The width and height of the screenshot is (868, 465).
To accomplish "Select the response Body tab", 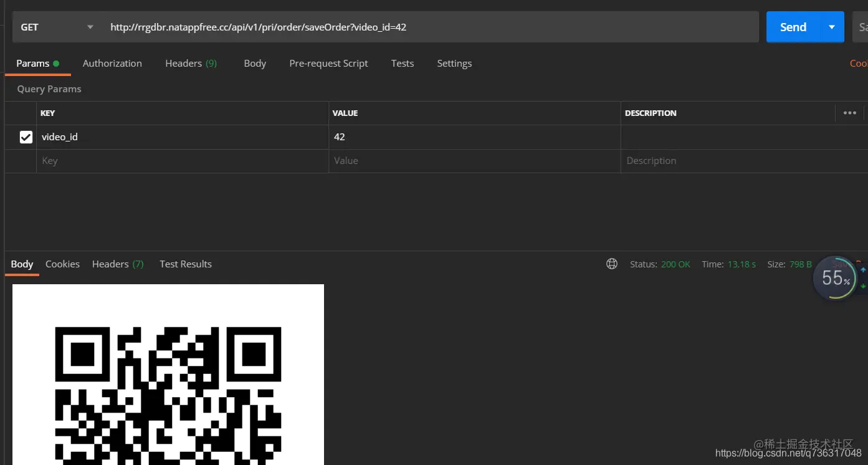I will coord(22,264).
